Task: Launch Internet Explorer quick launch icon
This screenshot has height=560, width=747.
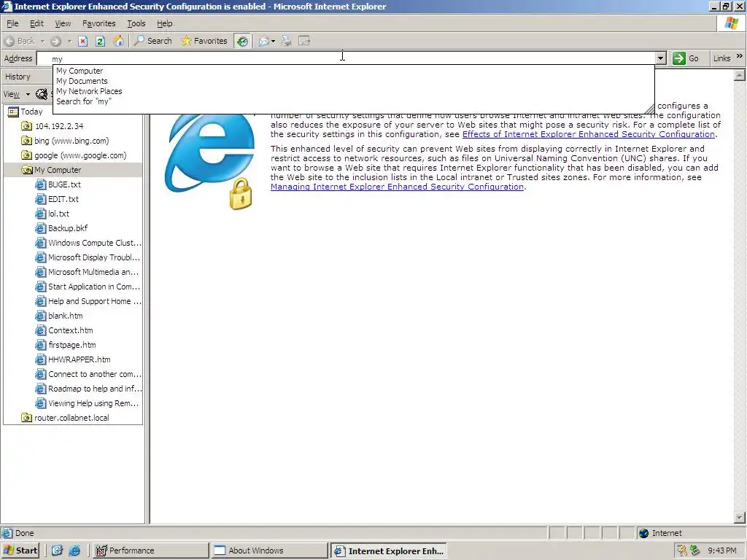Action: pyautogui.click(x=74, y=551)
